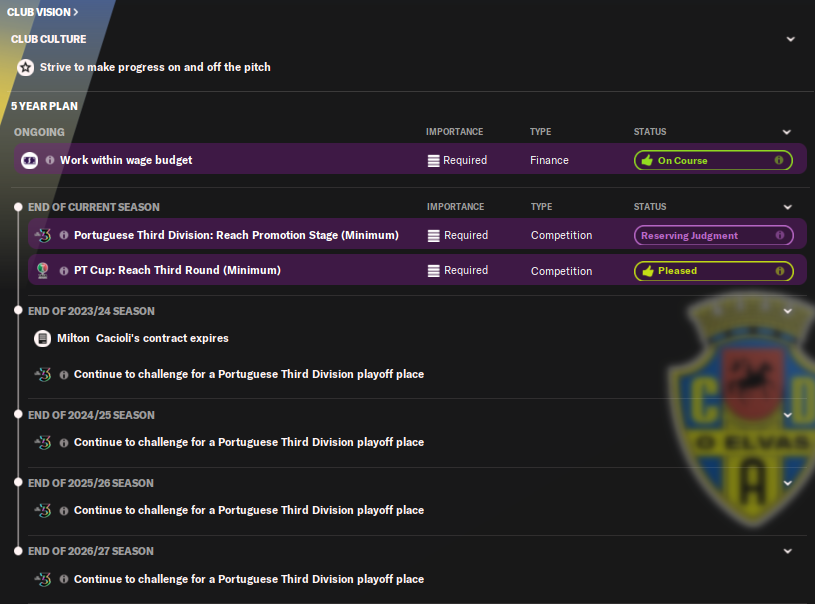This screenshot has height=604, width=815.
Task: Open info icon for 2025/26 playoff objective
Action: click(x=64, y=511)
